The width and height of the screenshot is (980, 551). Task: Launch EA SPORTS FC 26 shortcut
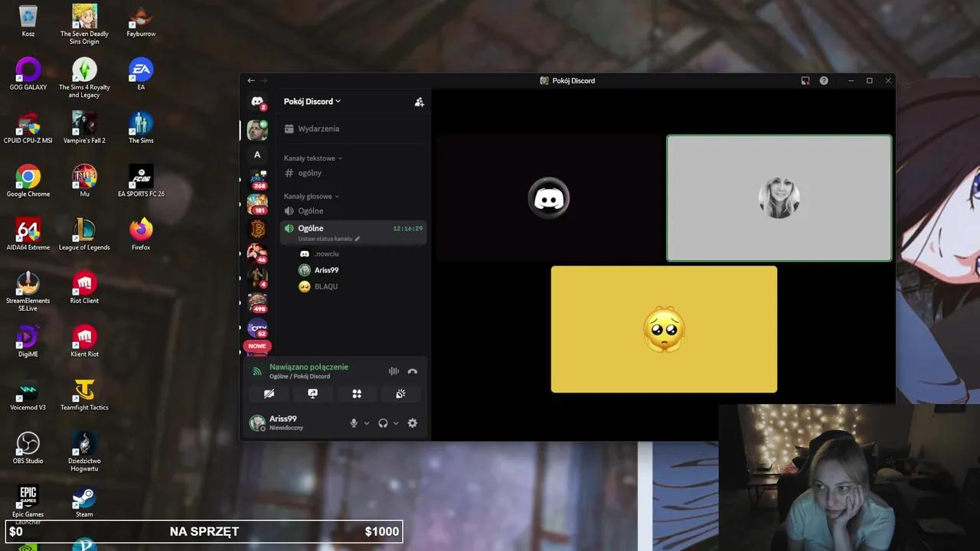pyautogui.click(x=141, y=181)
